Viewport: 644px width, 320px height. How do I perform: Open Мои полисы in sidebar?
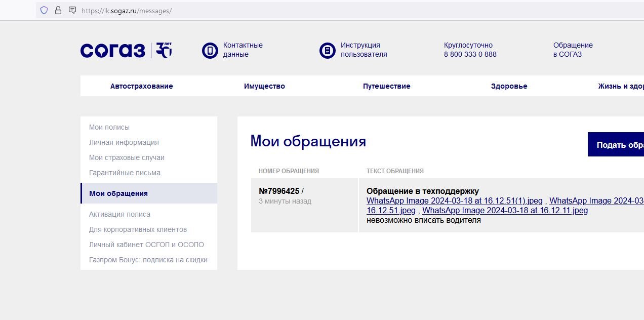click(x=109, y=127)
